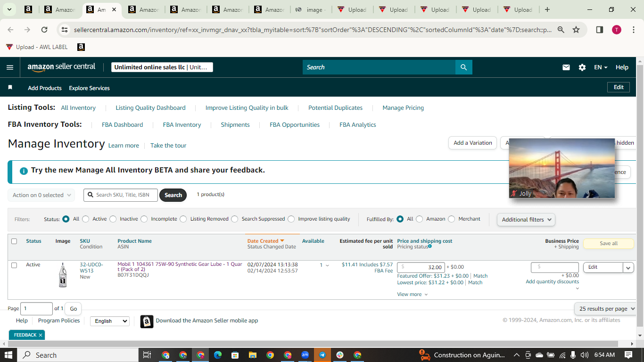644x362 pixels.
Task: Bookmark this page with the star icon
Action: (576, 30)
